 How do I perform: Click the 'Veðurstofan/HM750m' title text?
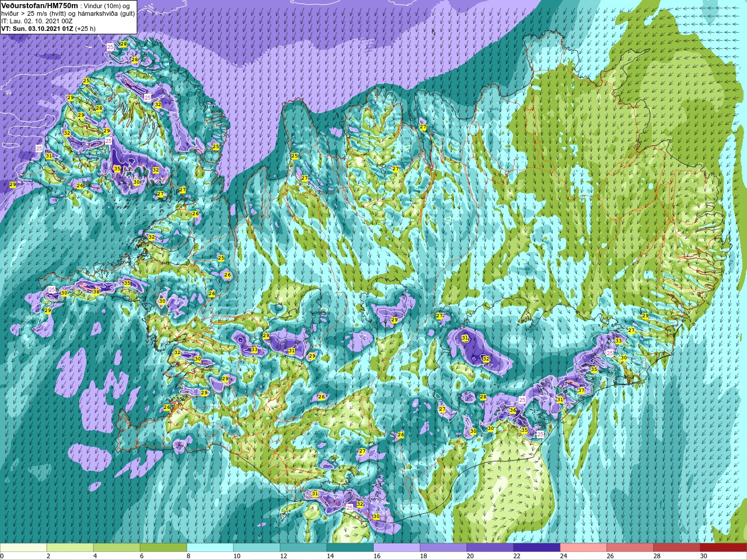(x=40, y=5)
